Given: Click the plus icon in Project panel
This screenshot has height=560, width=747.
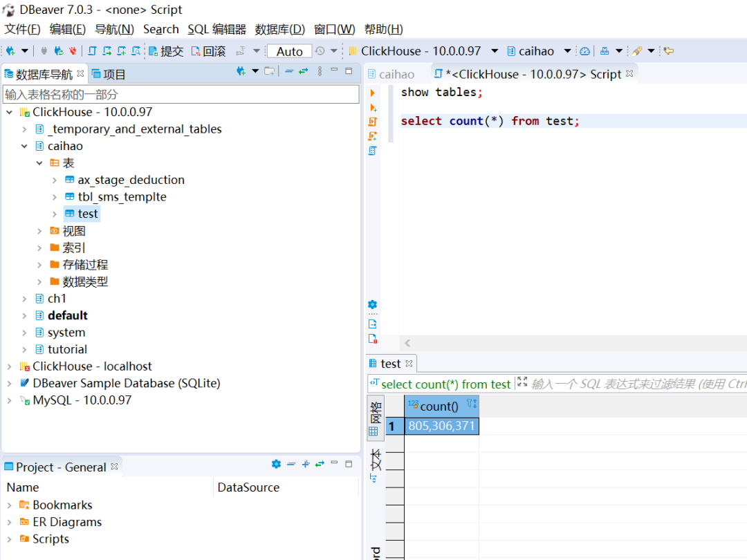Looking at the screenshot, I should click(x=306, y=464).
